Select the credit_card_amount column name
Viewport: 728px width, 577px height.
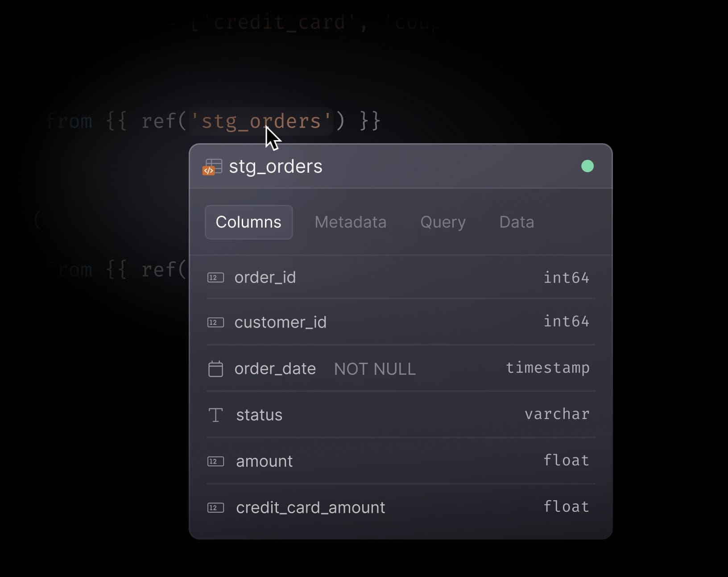click(x=310, y=508)
